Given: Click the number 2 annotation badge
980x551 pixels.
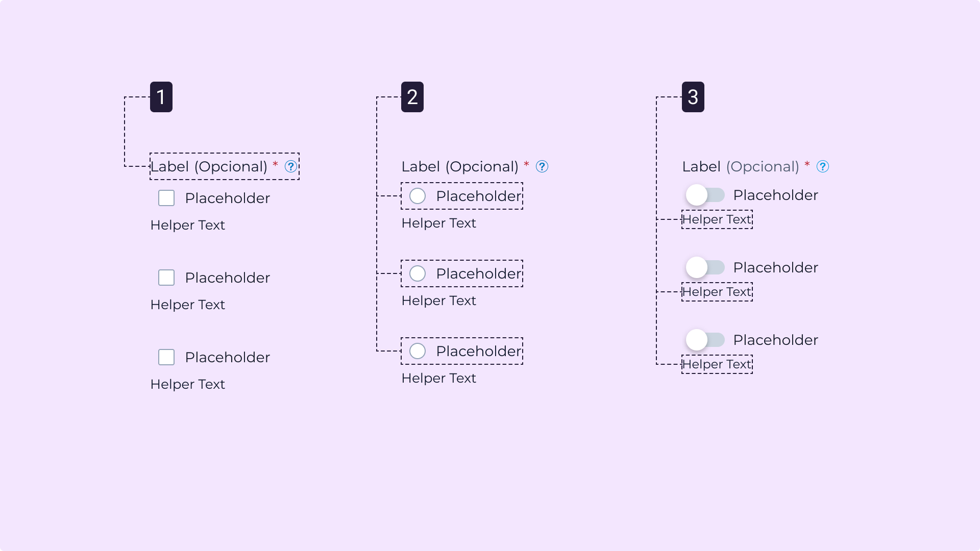Looking at the screenshot, I should tap(412, 97).
